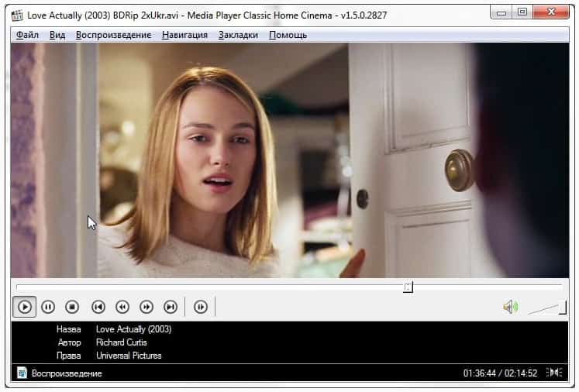Pause the video playback
This screenshot has width=579, height=392.
(48, 307)
